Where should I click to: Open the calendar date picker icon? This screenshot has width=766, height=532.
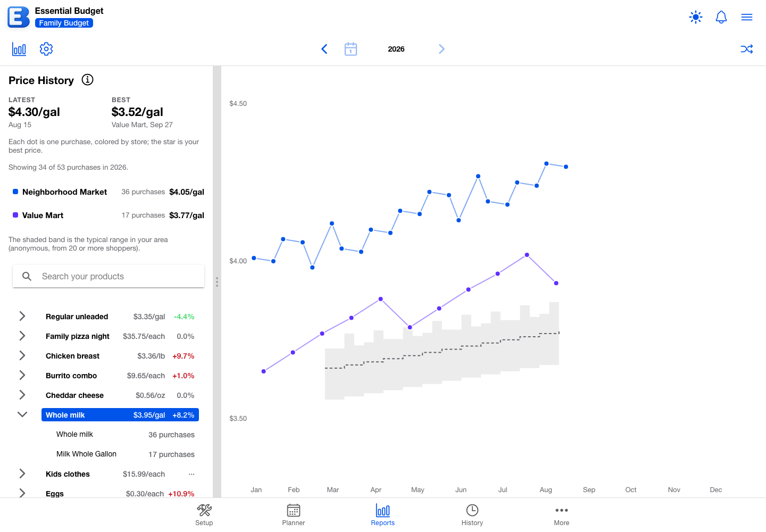click(x=351, y=49)
